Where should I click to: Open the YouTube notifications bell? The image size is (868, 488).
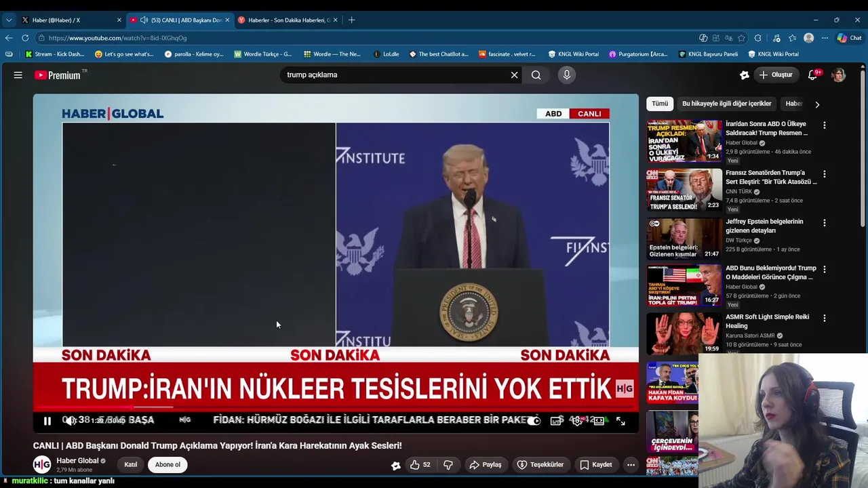click(813, 75)
